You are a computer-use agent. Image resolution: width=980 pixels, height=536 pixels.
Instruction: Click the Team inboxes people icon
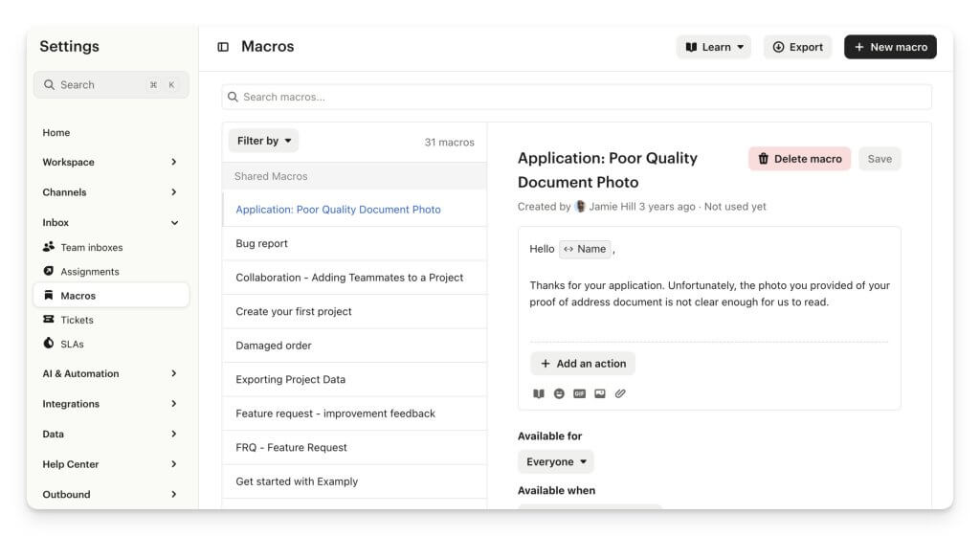(x=49, y=247)
